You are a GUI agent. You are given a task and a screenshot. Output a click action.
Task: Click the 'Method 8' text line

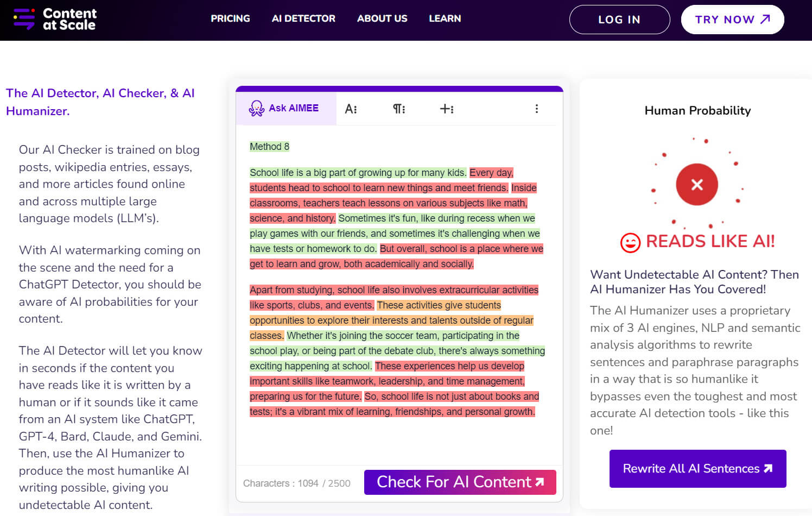(x=269, y=147)
